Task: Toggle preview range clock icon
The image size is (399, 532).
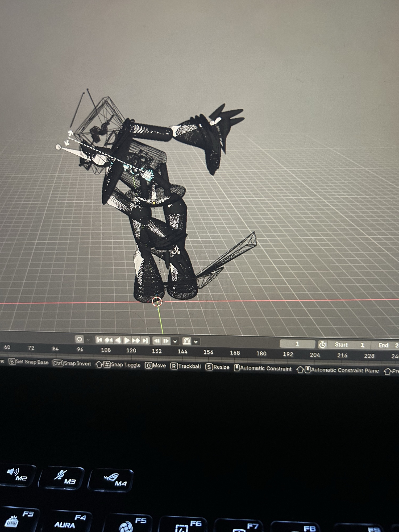Action: point(322,345)
